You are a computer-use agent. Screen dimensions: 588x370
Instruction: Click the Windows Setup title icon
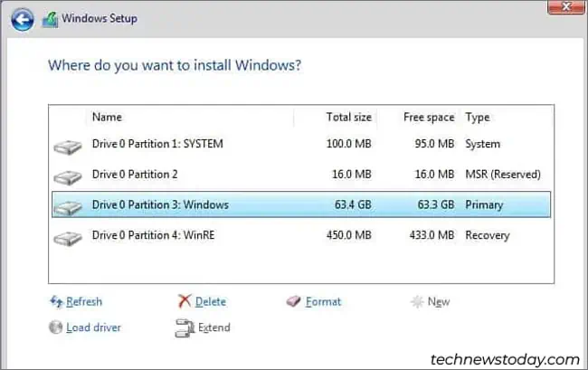[x=50, y=20]
